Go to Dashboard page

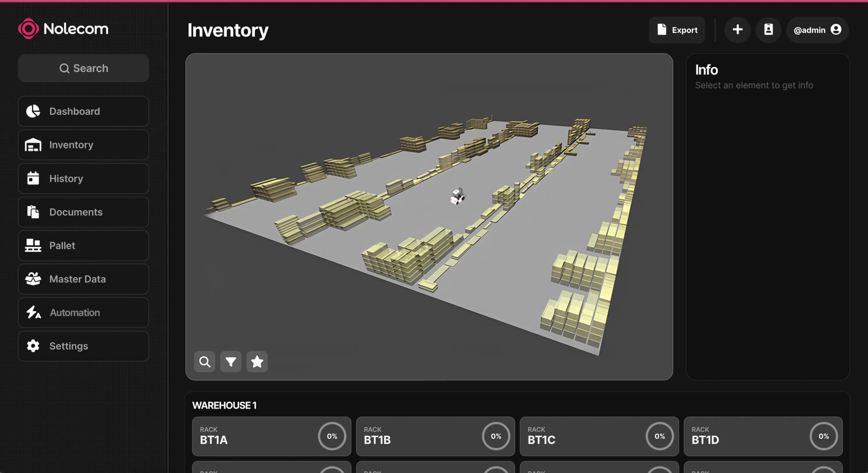pyautogui.click(x=84, y=111)
